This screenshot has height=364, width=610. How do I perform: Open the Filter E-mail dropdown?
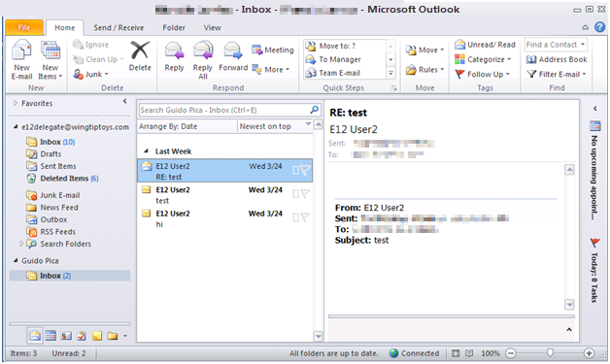(x=557, y=75)
